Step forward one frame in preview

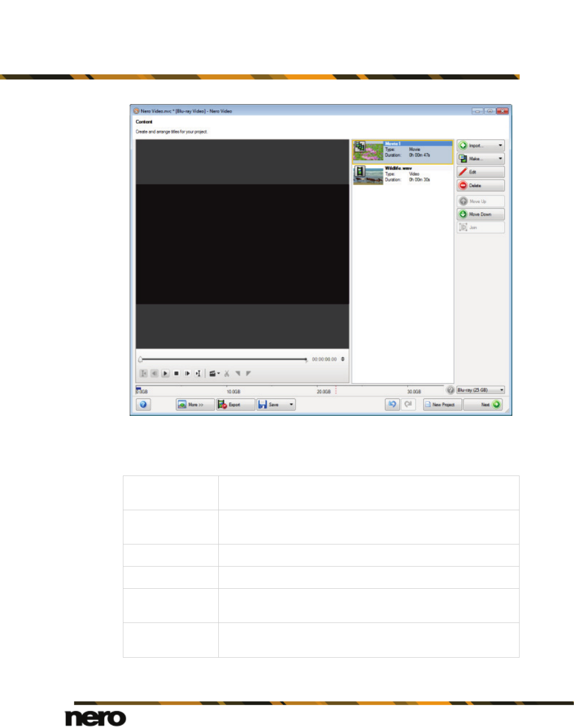(187, 373)
